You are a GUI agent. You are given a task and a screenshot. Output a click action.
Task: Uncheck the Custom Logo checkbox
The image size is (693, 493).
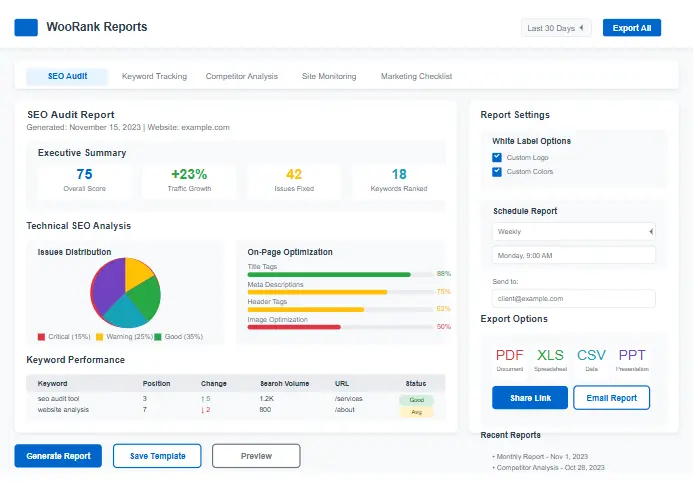[497, 157]
